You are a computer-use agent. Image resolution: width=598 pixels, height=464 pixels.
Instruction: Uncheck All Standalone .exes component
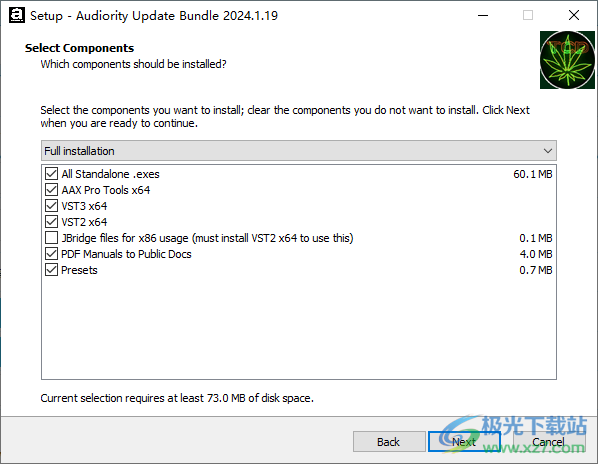pos(51,173)
